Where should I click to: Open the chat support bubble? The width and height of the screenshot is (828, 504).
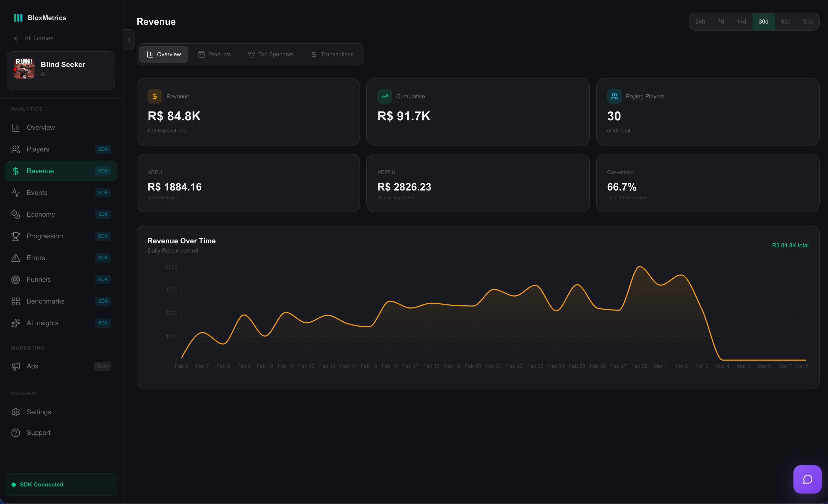click(807, 479)
